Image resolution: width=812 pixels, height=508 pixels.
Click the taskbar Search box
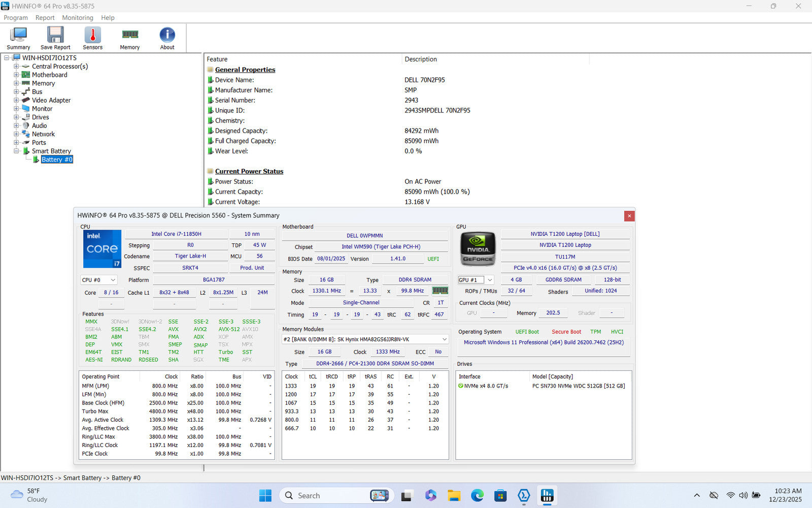click(309, 496)
